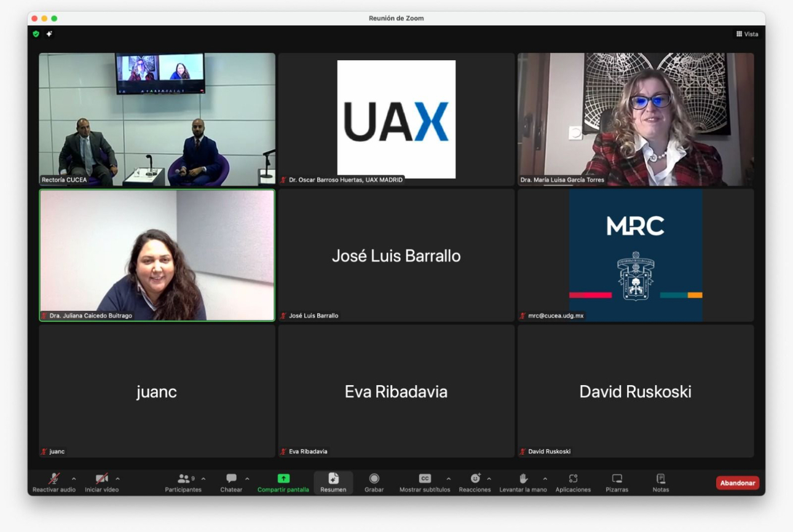The image size is (793, 532).
Task: Start recording with Grabar
Action: coord(374,483)
